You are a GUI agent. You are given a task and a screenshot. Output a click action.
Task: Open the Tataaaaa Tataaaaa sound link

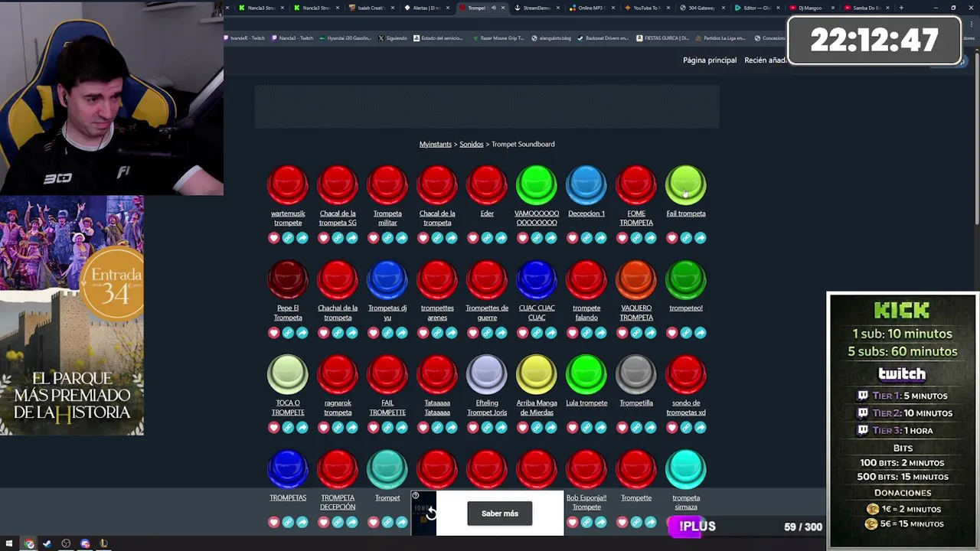(437, 408)
